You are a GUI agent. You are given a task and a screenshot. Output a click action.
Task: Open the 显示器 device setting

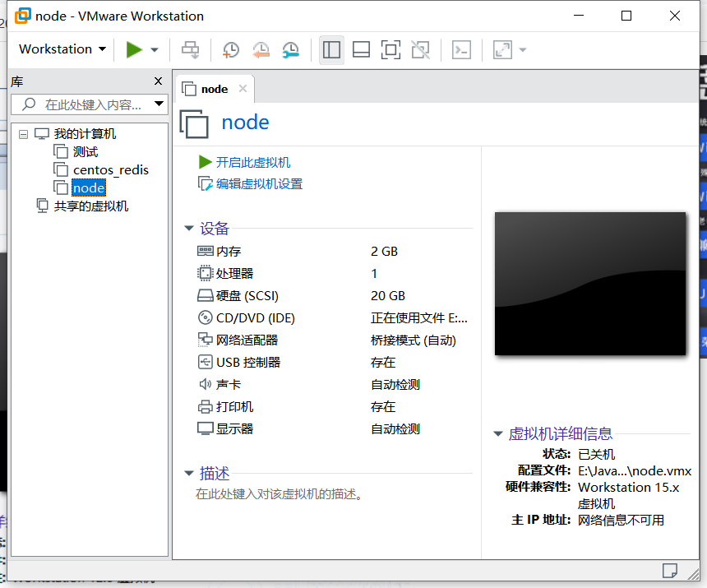(x=234, y=428)
